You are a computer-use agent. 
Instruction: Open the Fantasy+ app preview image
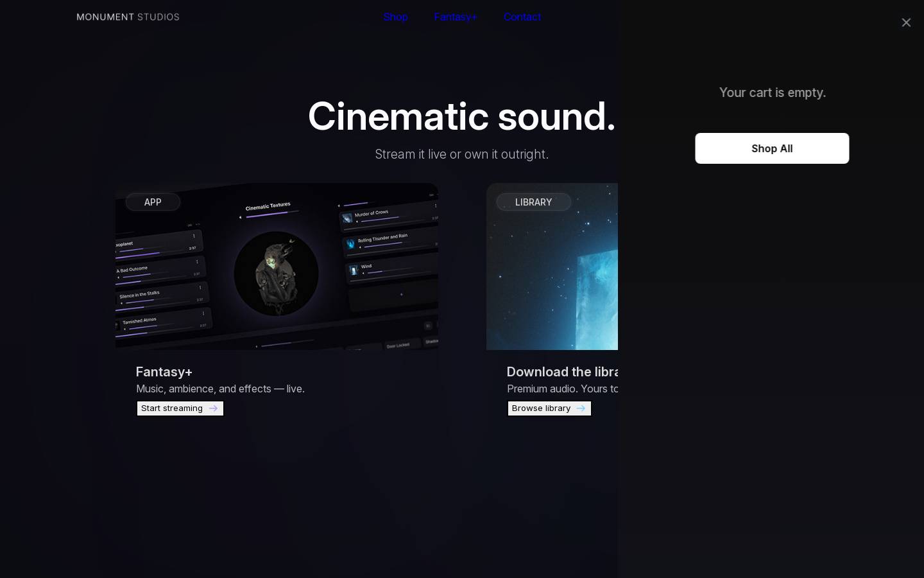277,267
